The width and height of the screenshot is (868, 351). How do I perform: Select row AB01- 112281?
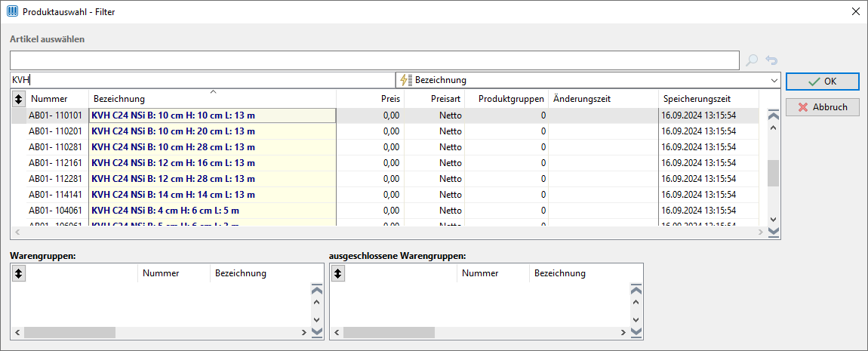(x=385, y=179)
